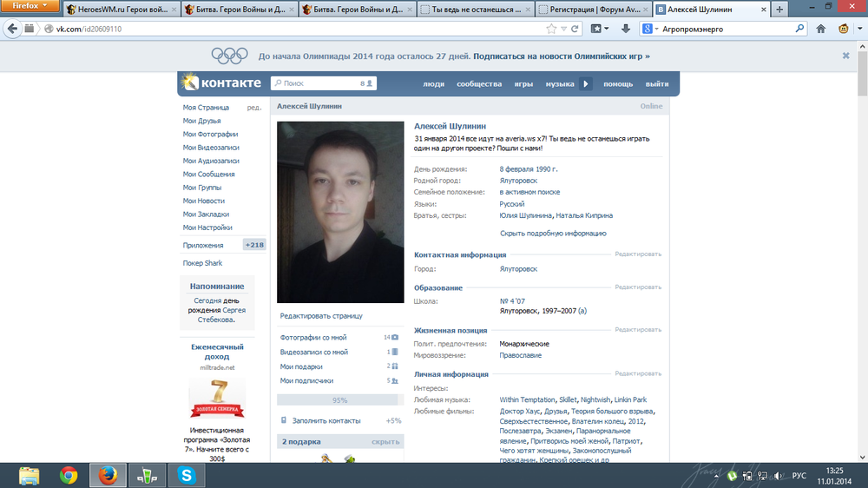Open Google Chrome from the taskbar
868x488 pixels.
coord(69,475)
